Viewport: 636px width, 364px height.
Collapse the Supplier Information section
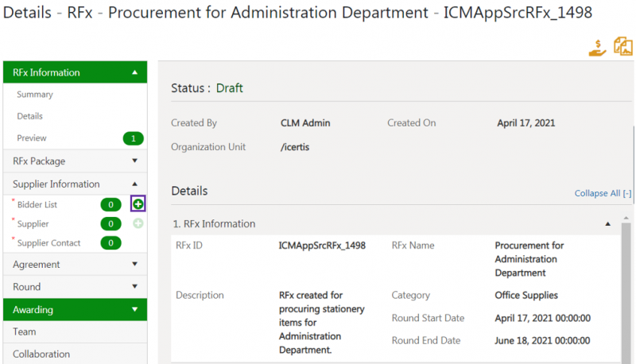[x=135, y=184]
